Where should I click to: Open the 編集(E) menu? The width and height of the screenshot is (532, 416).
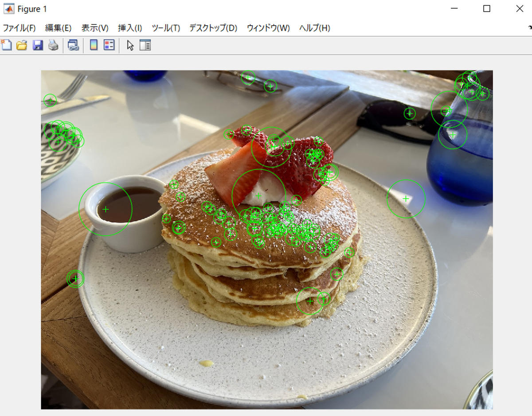[58, 28]
